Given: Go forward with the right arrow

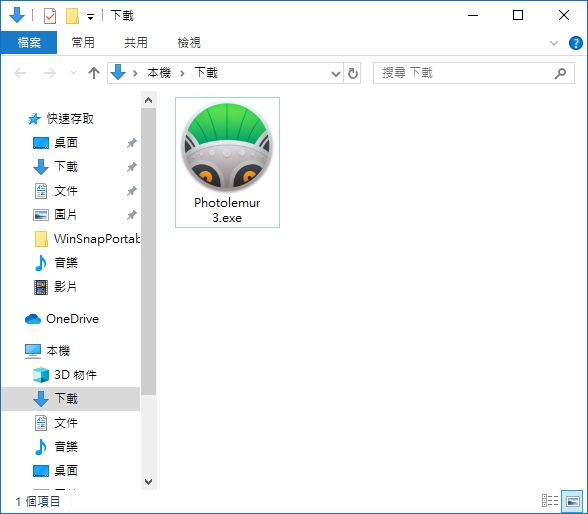Looking at the screenshot, I should coord(50,73).
